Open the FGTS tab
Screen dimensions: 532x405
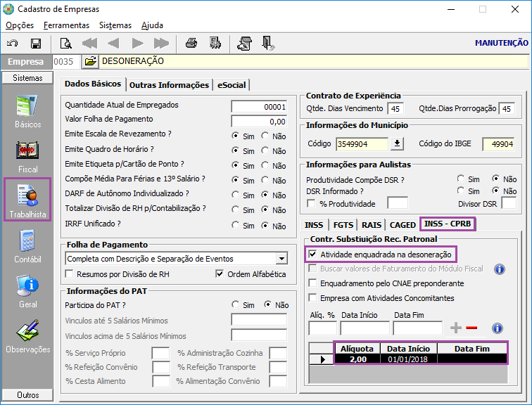pyautogui.click(x=343, y=225)
